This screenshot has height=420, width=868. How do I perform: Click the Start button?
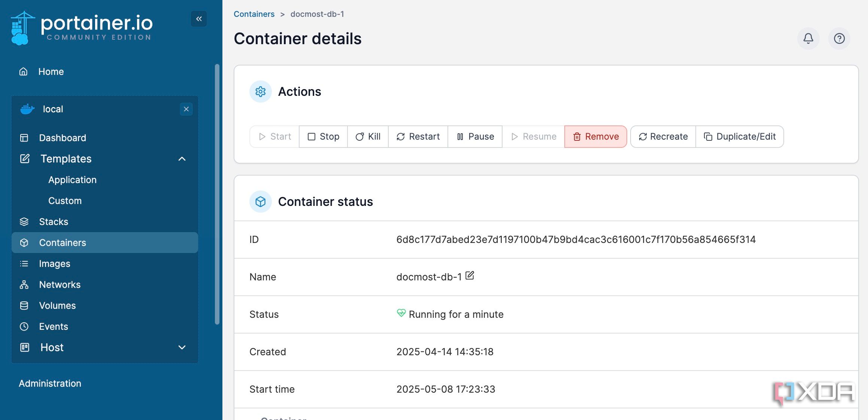point(274,137)
